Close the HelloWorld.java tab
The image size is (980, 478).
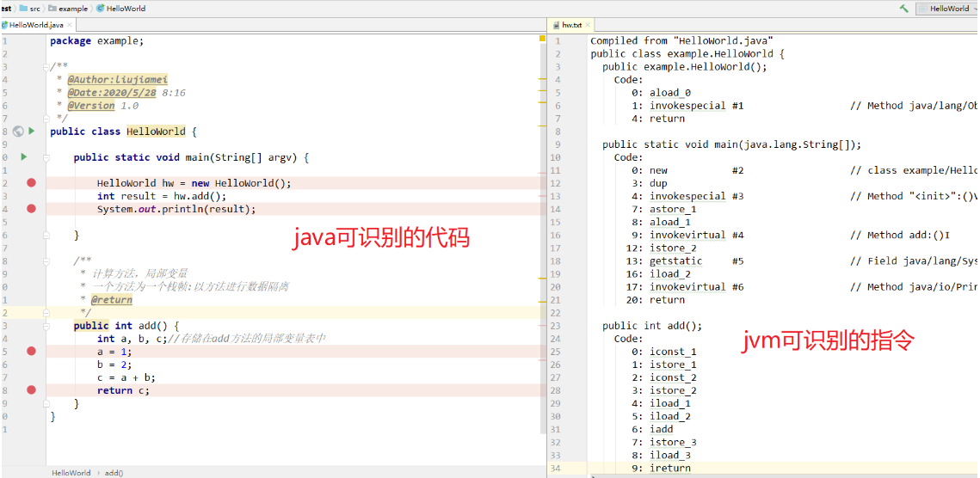pos(70,25)
